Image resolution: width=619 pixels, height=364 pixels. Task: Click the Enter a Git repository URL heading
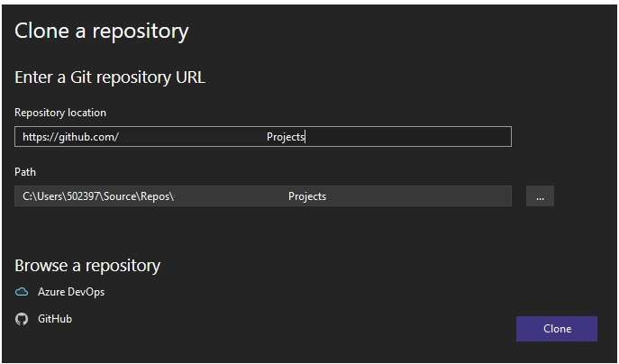tap(110, 77)
